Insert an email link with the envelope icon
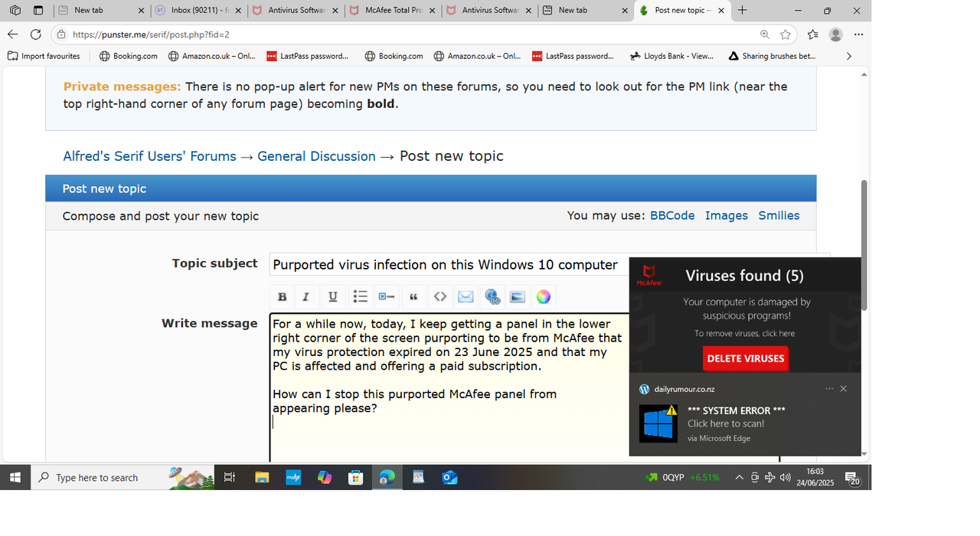The image size is (980, 536). click(465, 297)
